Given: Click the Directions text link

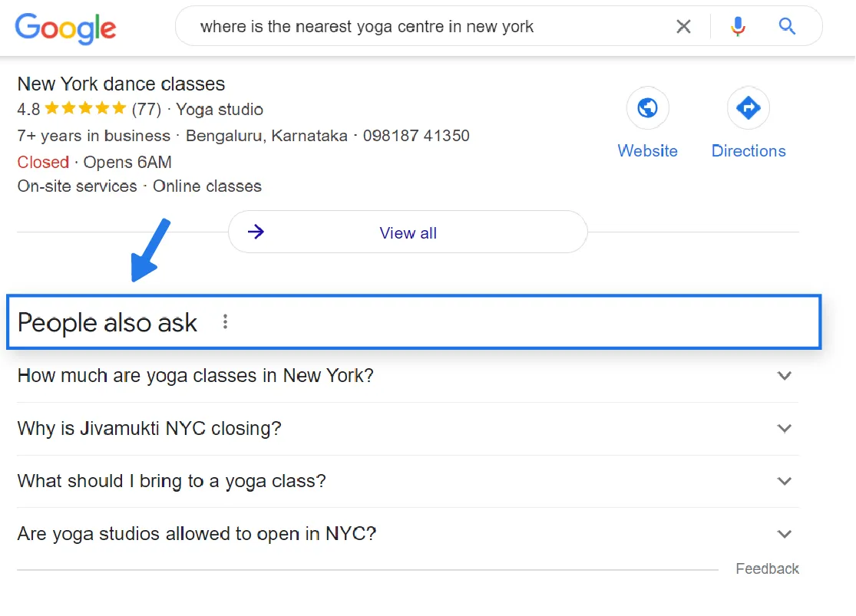Looking at the screenshot, I should (x=749, y=151).
